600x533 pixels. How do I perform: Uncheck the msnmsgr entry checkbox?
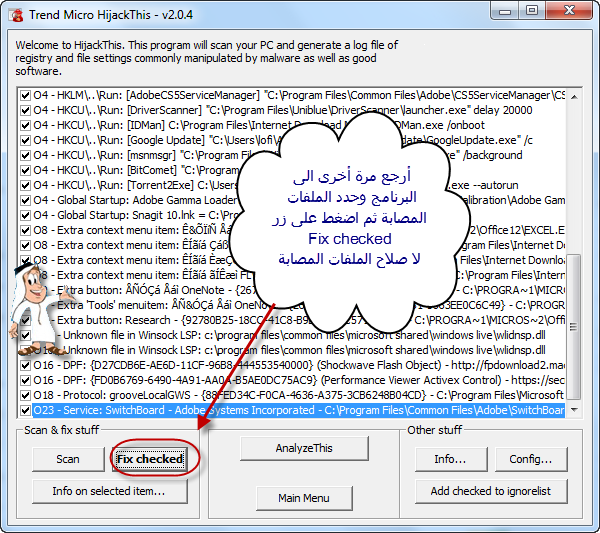(x=25, y=155)
